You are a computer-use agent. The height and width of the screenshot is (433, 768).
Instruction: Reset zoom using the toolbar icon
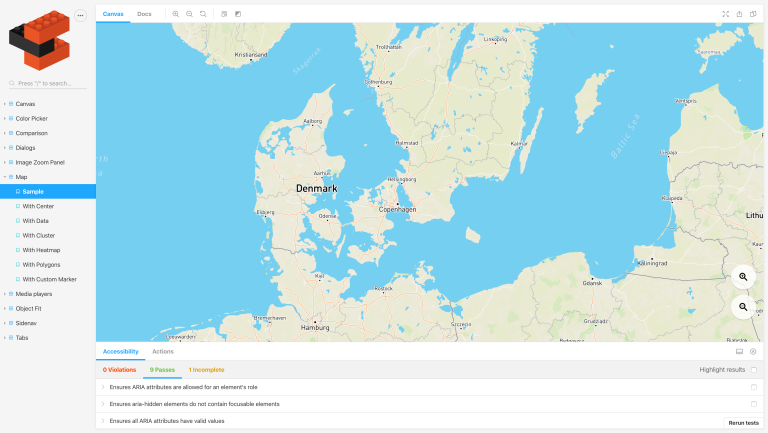tap(203, 14)
